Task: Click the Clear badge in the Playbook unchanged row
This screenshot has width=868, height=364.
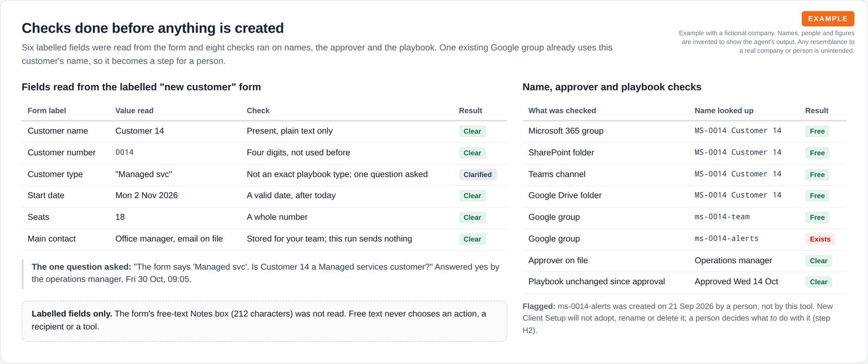Action: click(819, 282)
